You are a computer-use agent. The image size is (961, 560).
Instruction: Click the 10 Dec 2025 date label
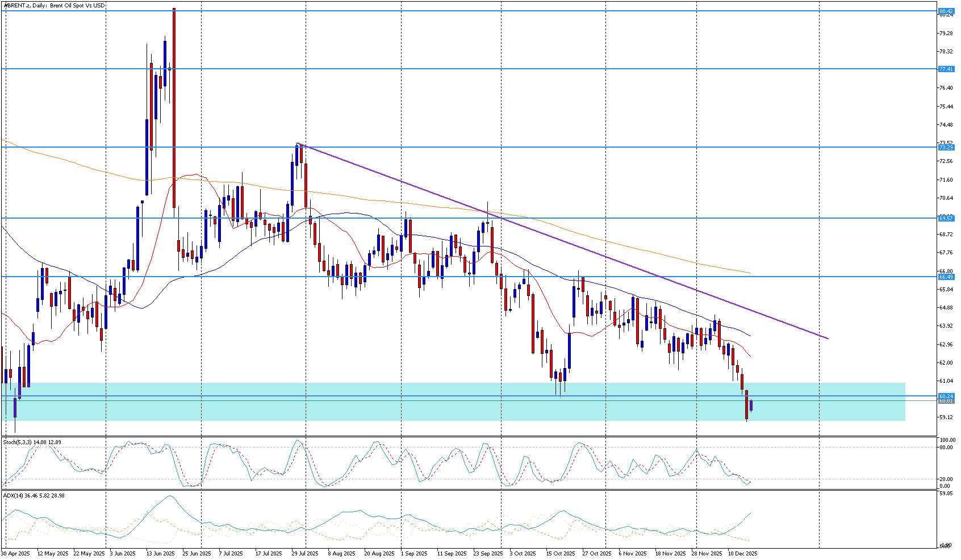(x=742, y=553)
